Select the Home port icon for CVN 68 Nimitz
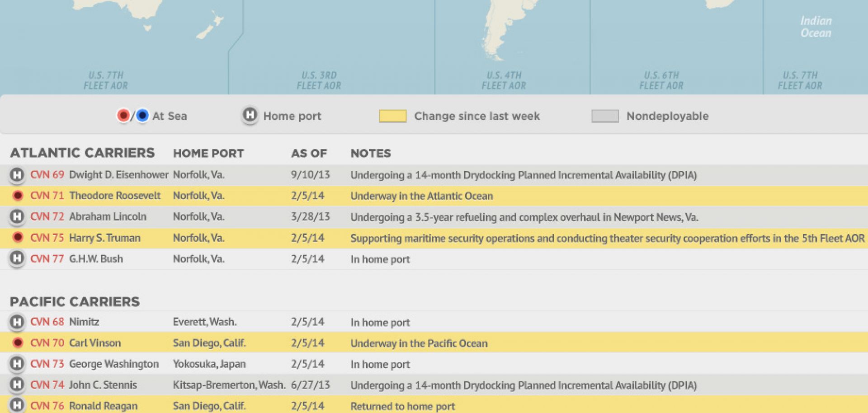868x413 pixels. click(17, 322)
